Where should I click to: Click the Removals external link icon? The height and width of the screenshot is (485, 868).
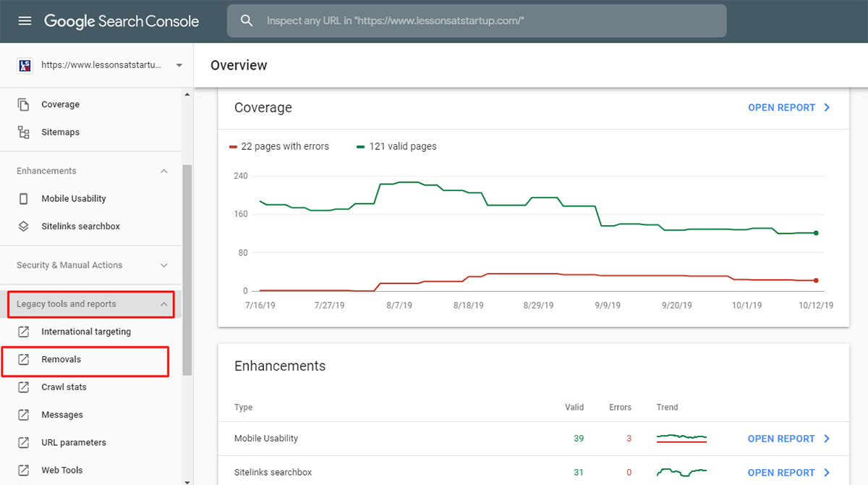coord(24,360)
